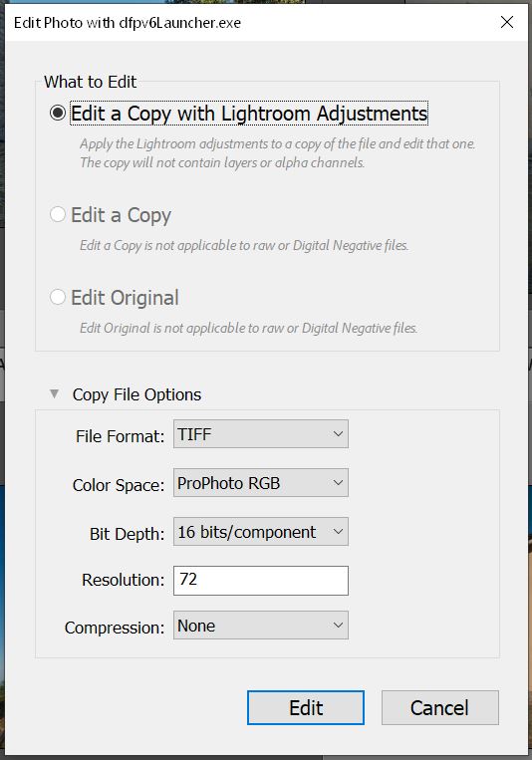Confirm with the Edit button
The width and height of the screenshot is (532, 760).
306,707
